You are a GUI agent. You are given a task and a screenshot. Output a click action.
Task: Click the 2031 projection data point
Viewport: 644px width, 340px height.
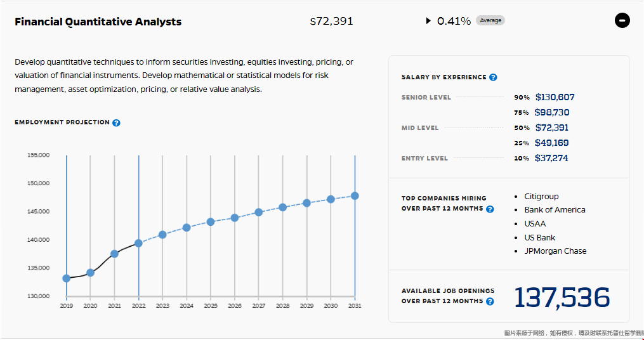coord(355,196)
